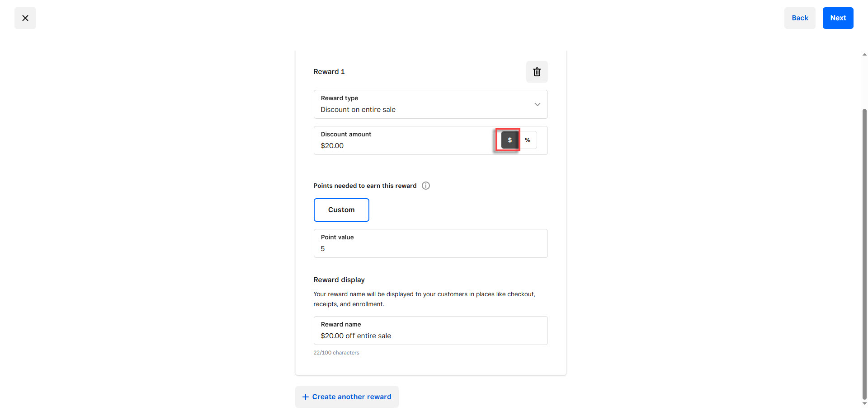Image resolution: width=868 pixels, height=415 pixels.
Task: Click the Reward 1 heading
Action: 329,72
